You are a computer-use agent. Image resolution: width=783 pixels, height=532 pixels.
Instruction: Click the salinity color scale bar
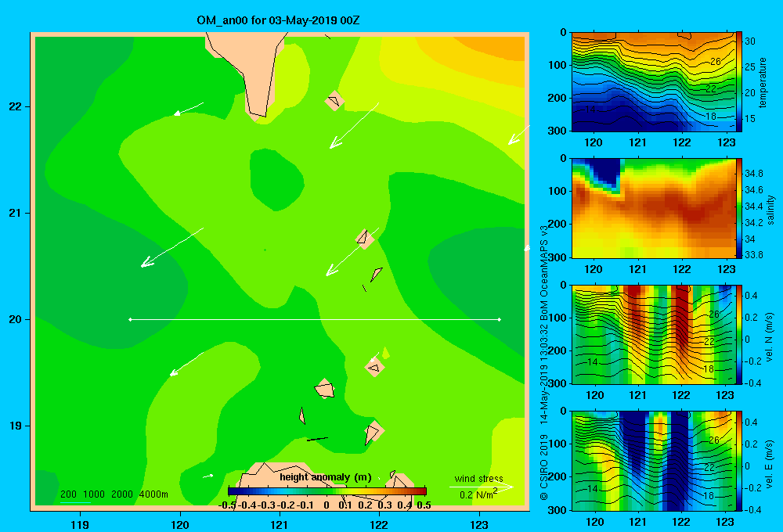739,208
